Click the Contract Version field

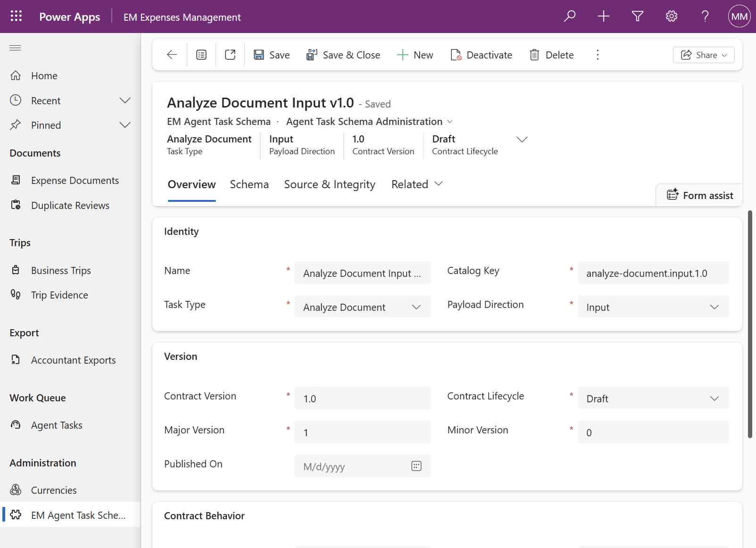[362, 399]
